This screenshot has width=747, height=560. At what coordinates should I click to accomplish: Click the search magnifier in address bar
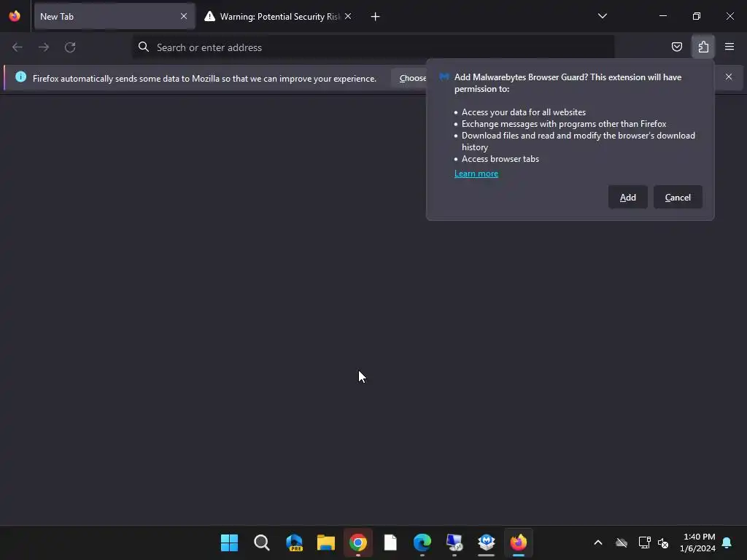144,47
